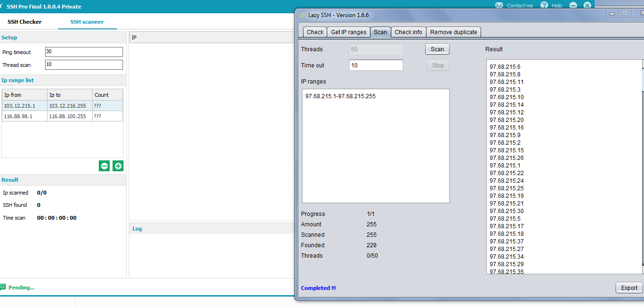Minimize the SSH Pro Final window
The image size is (644, 307).
coord(573,5)
